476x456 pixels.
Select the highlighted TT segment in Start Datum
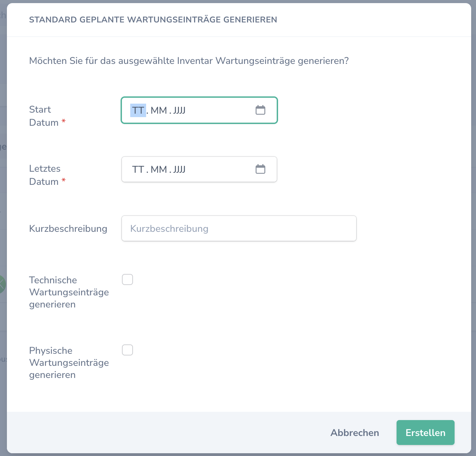coord(137,110)
